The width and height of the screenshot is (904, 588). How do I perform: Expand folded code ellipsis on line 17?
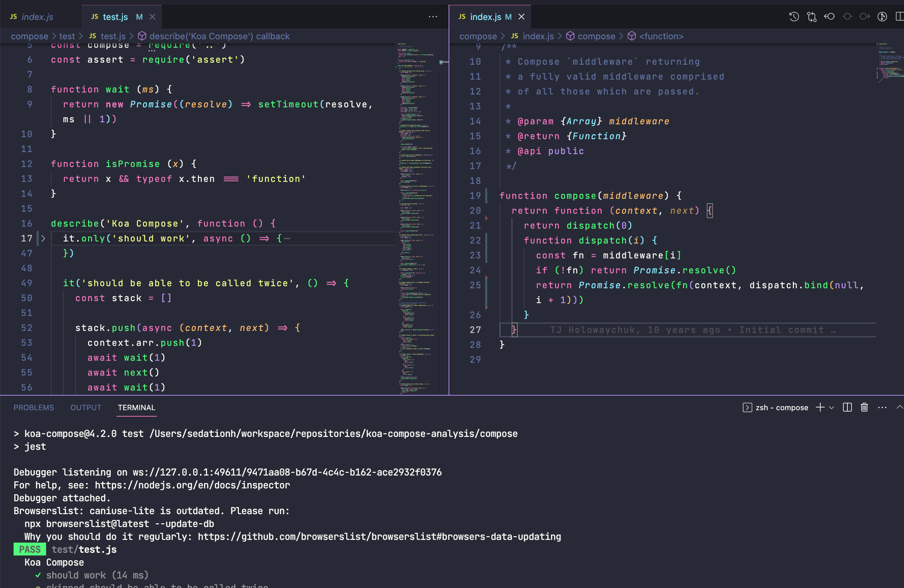(x=287, y=238)
